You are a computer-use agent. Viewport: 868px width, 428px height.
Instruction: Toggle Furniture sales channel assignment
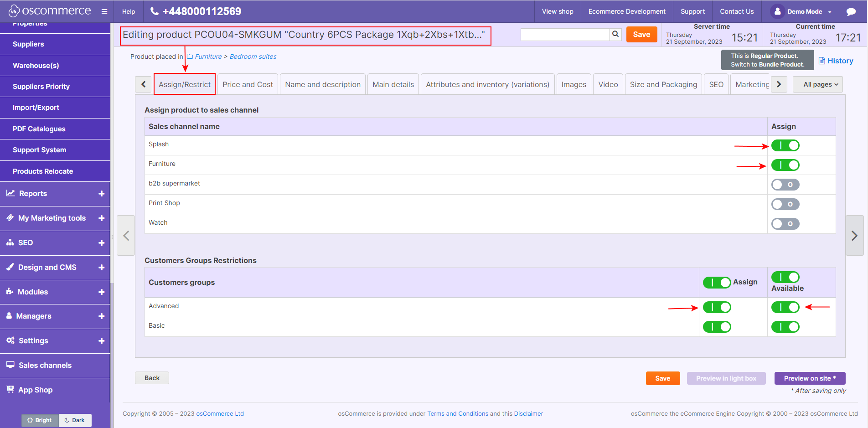[785, 165]
